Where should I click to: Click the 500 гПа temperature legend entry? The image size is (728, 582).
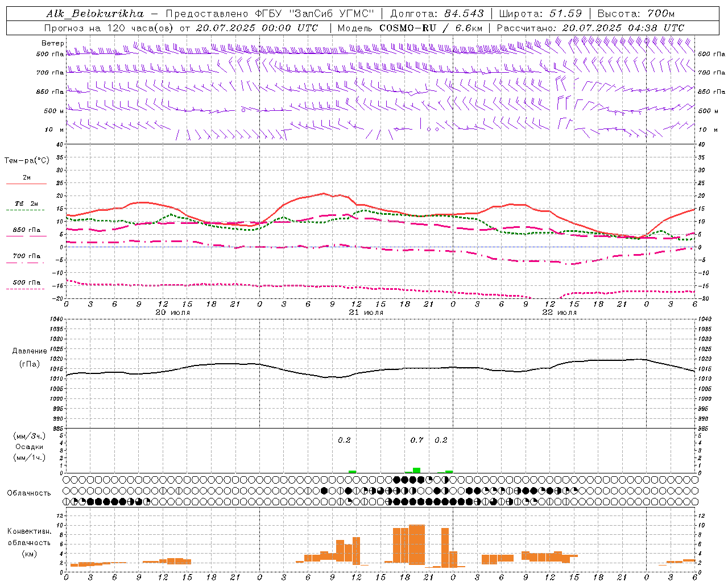click(27, 282)
